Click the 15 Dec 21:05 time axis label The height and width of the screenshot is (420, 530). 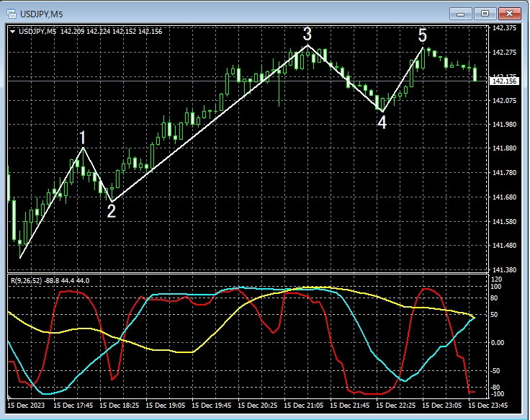pyautogui.click(x=305, y=406)
